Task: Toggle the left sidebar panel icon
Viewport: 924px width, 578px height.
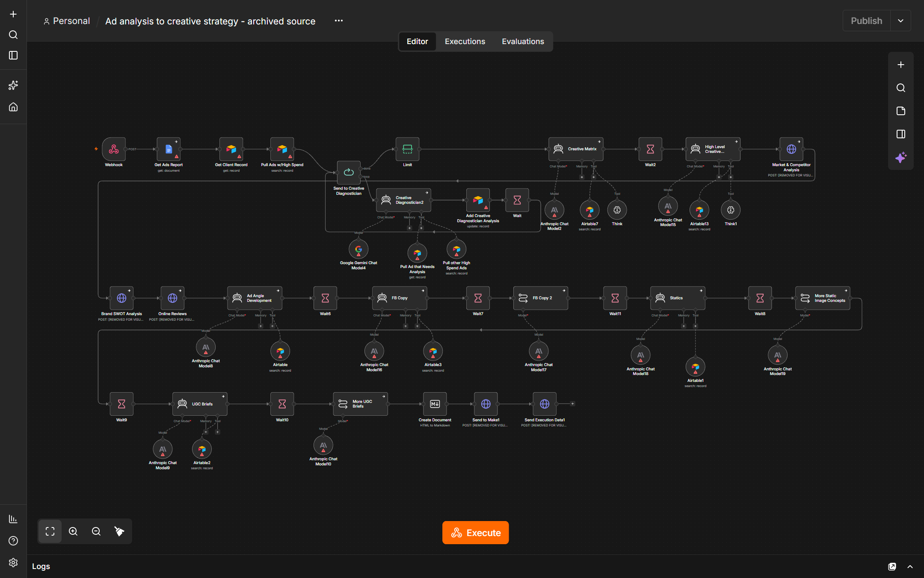Action: click(x=13, y=55)
